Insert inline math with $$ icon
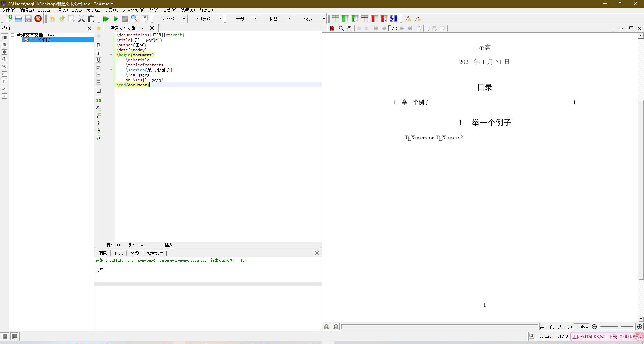 tap(99, 100)
